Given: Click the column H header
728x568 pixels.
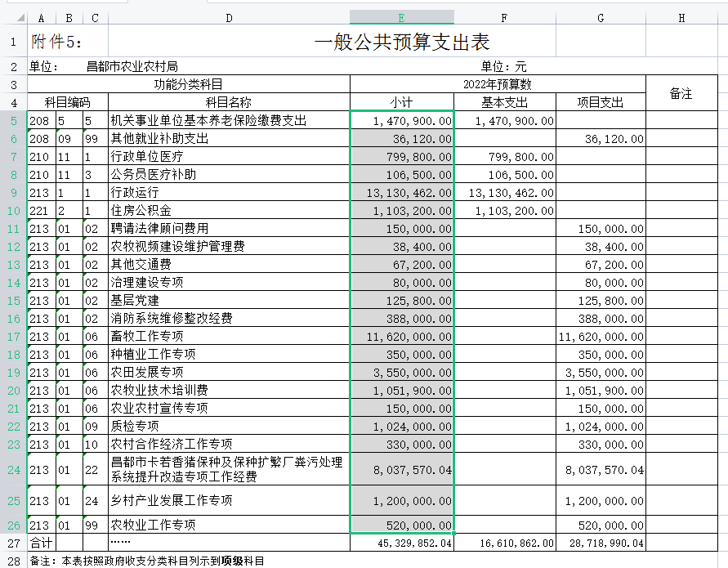Looking at the screenshot, I should click(681, 17).
